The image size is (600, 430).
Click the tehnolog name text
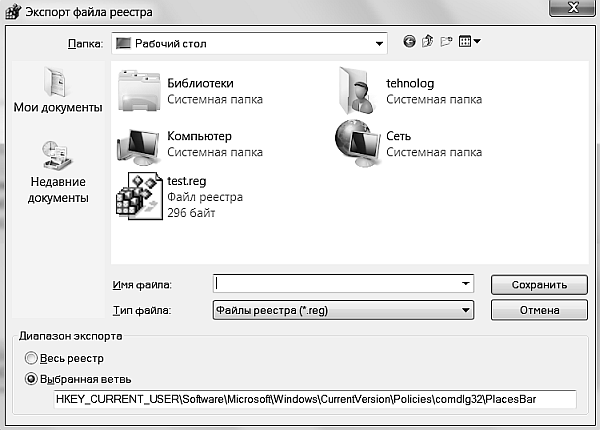pyautogui.click(x=410, y=83)
